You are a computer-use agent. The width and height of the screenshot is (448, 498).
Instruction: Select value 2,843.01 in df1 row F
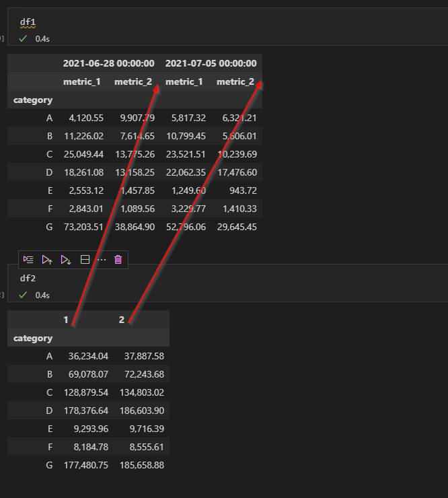click(x=86, y=209)
